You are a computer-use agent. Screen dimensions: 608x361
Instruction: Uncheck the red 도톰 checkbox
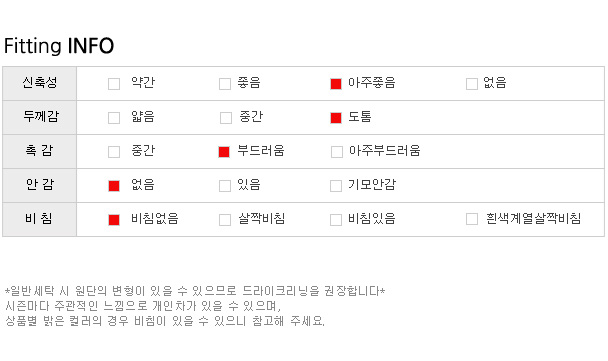tap(336, 118)
